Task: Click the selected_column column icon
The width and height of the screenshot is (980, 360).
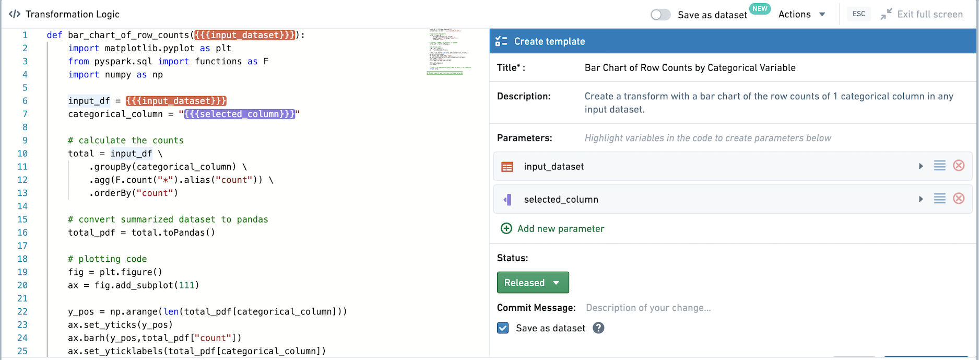Action: click(507, 200)
